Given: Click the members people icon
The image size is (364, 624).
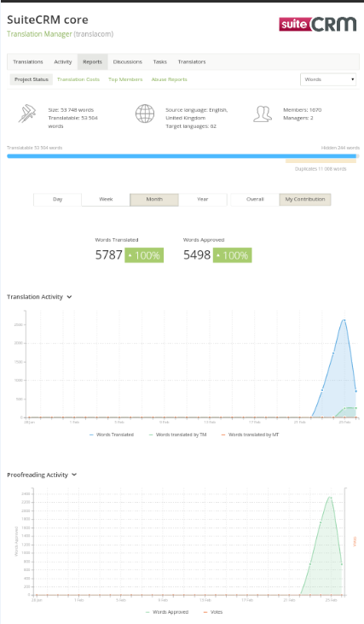Looking at the screenshot, I should point(263,114).
